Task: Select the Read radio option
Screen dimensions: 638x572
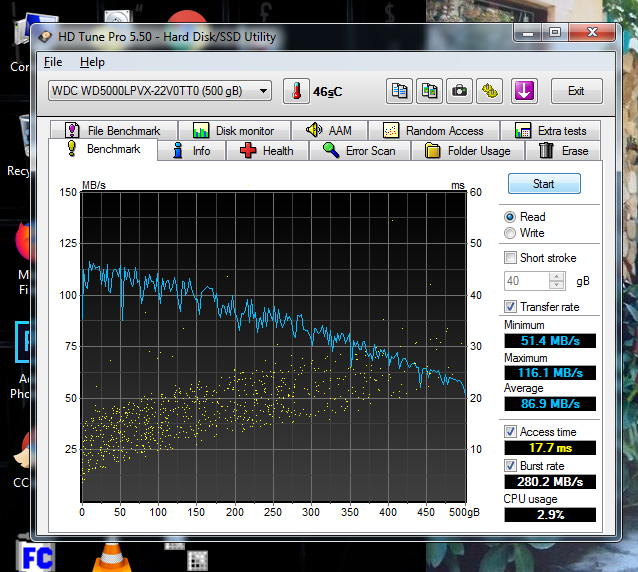Action: click(x=509, y=217)
